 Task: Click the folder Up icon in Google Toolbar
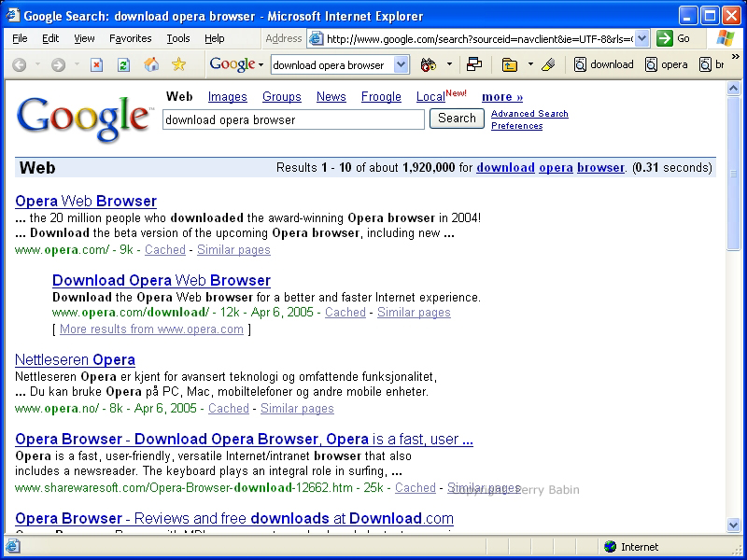(x=509, y=64)
